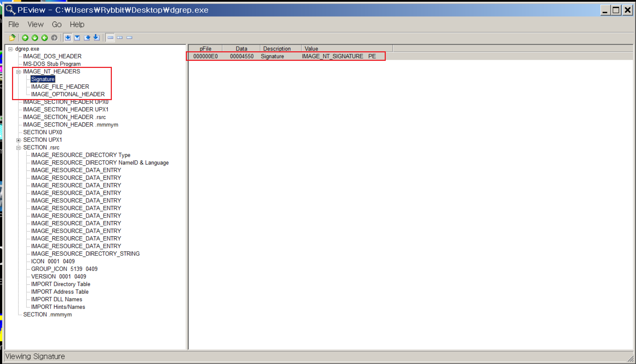This screenshot has width=636, height=364.
Task: Click the Data column header
Action: click(x=241, y=48)
